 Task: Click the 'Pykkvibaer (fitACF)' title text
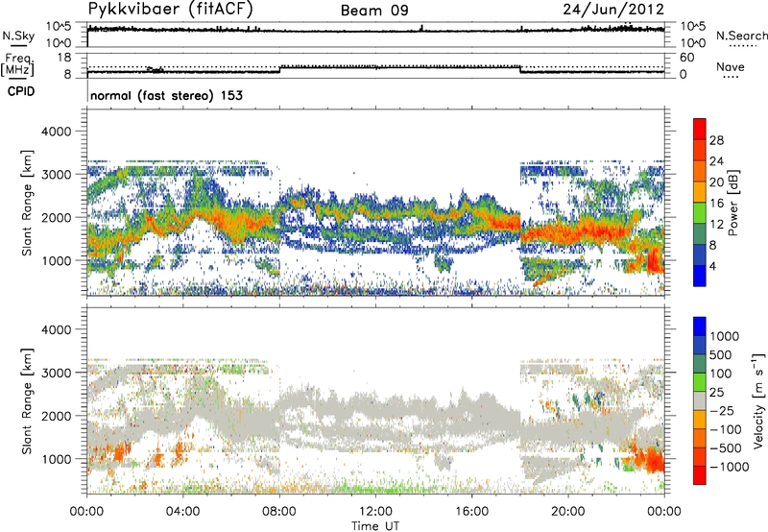click(x=170, y=10)
